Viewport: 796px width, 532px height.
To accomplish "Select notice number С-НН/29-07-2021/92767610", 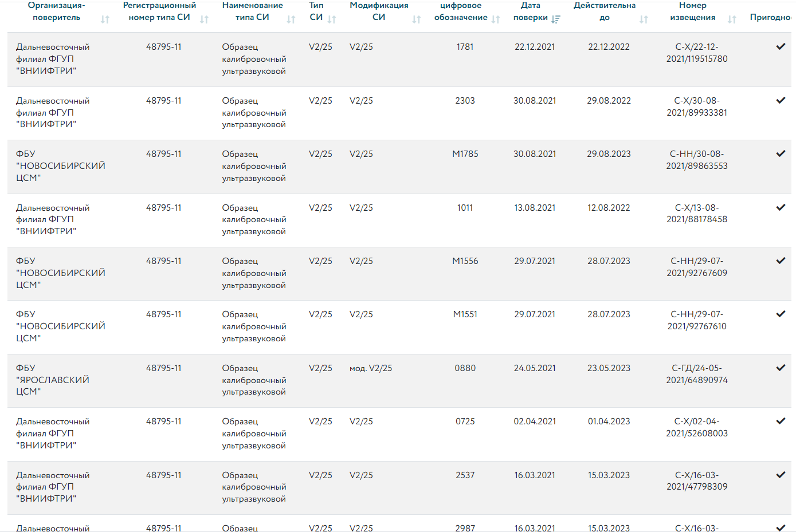I will point(696,320).
